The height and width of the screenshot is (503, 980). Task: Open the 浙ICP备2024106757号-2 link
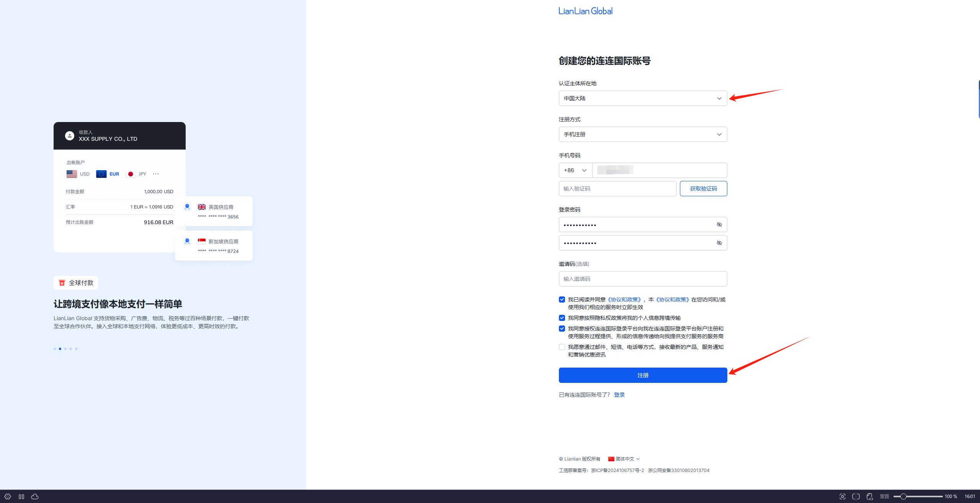click(617, 470)
